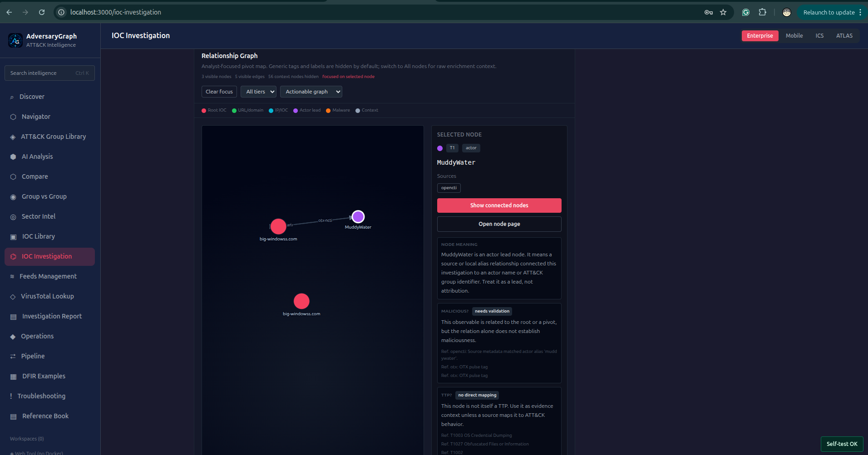Open the Navigator menu item

coord(49,117)
